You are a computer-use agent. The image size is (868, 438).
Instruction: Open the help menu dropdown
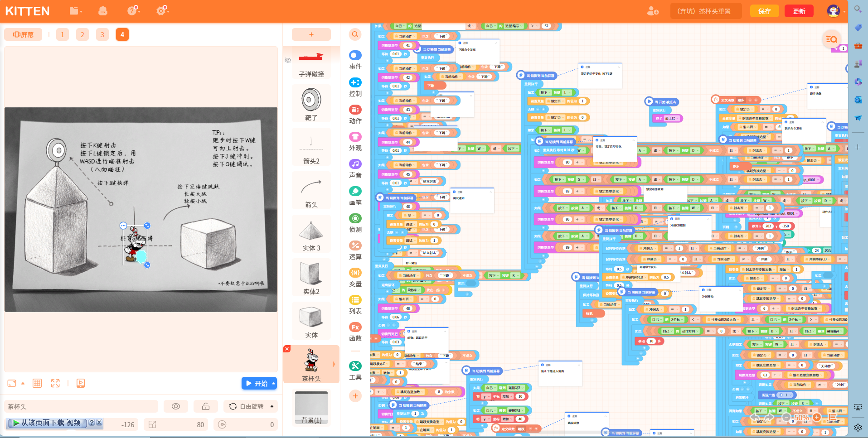(x=134, y=10)
